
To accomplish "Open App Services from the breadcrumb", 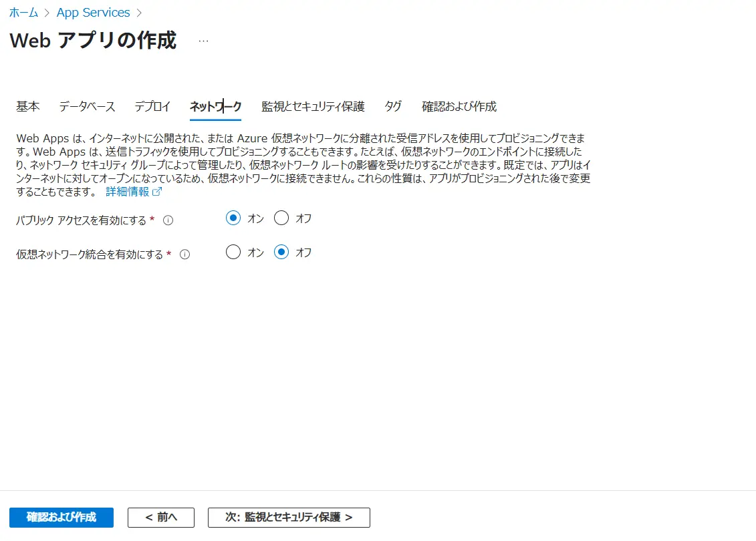I will pyautogui.click(x=93, y=12).
